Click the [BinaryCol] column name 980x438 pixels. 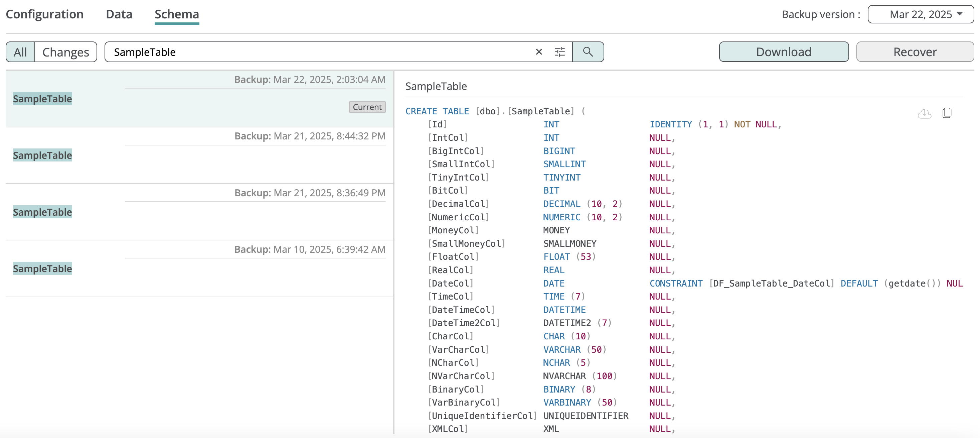pyautogui.click(x=456, y=389)
